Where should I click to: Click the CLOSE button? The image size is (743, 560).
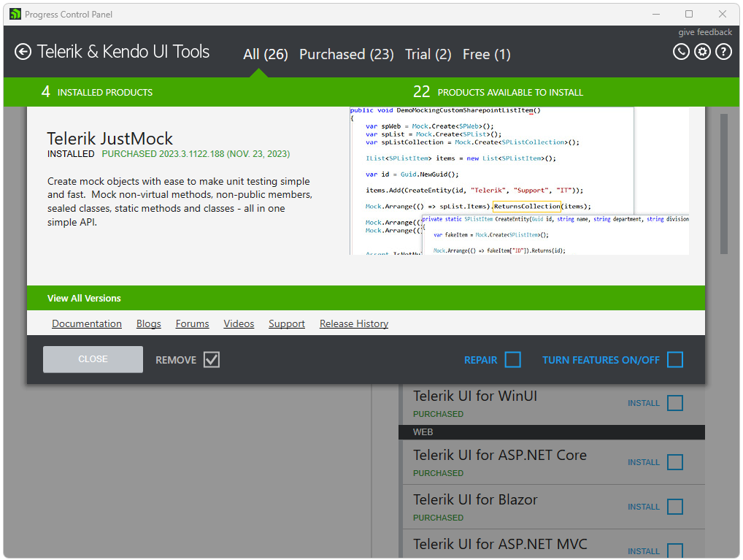pyautogui.click(x=93, y=359)
